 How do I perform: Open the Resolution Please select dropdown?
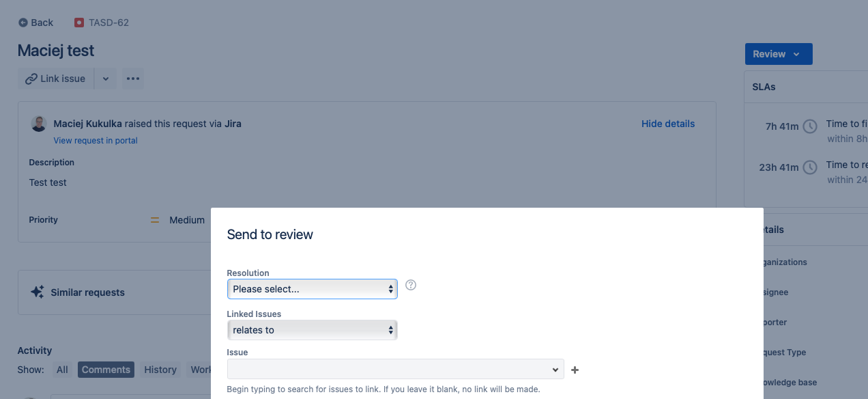(x=313, y=289)
